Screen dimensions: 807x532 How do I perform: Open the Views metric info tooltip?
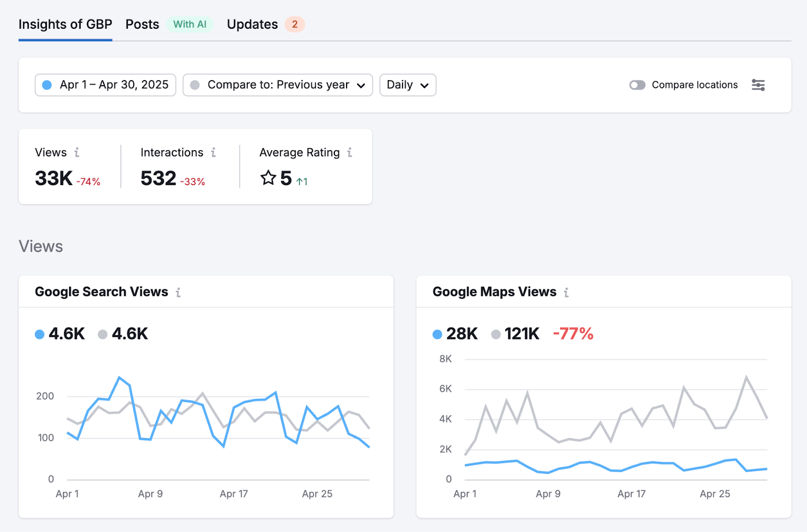[x=77, y=152]
